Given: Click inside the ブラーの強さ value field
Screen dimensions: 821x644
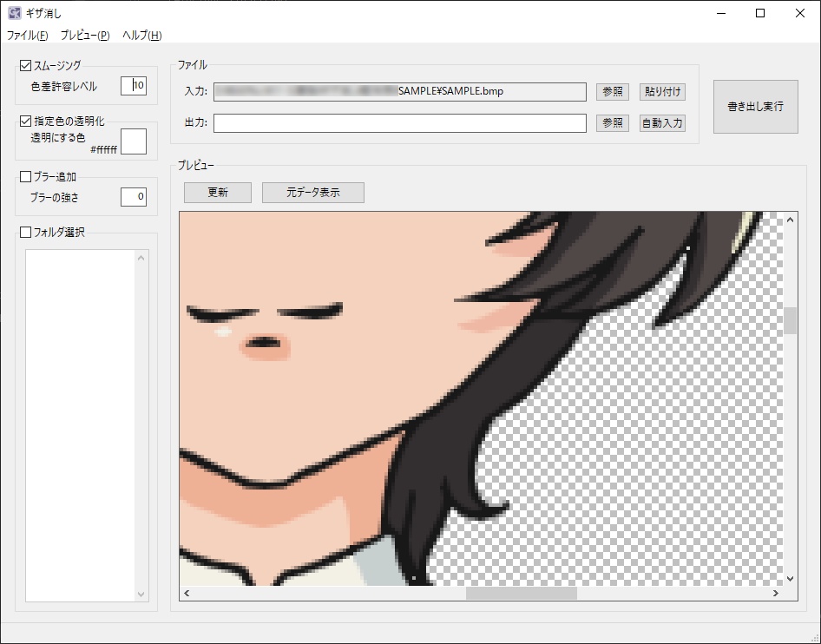Looking at the screenshot, I should click(133, 196).
